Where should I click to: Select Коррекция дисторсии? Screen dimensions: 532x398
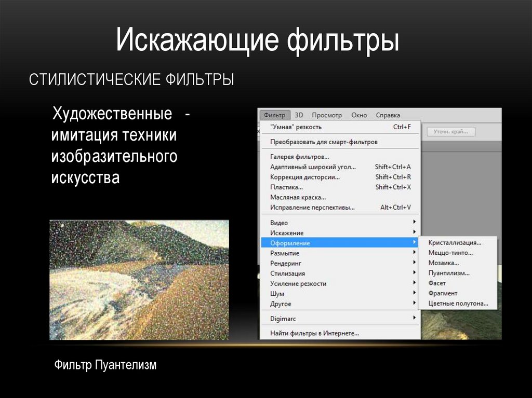340,177
